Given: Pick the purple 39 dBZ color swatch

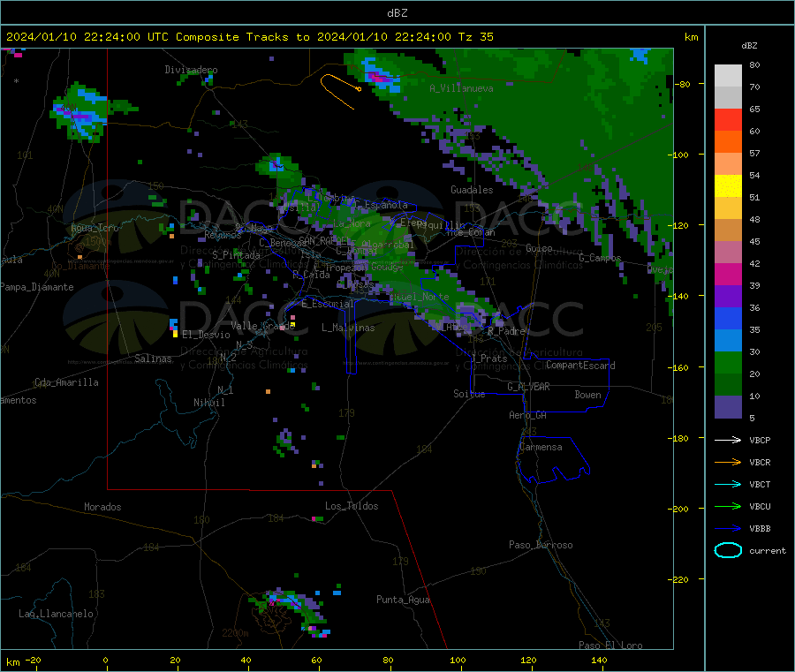Looking at the screenshot, I should coord(728,297).
